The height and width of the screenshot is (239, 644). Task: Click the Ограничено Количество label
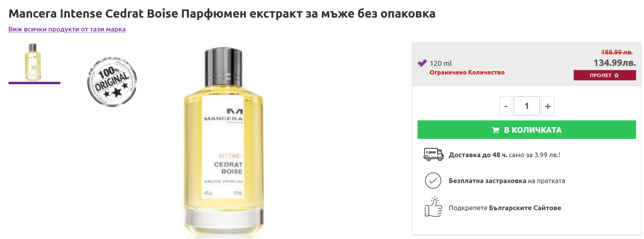467,72
